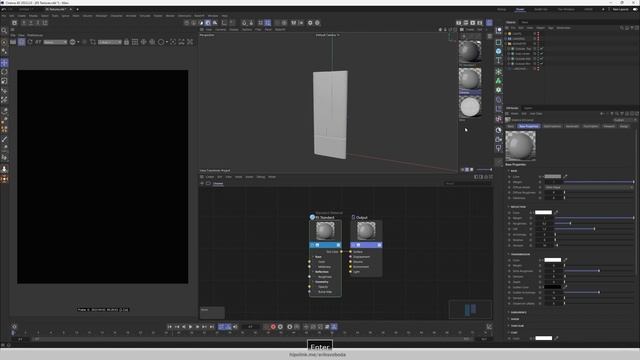Click the blue circle icon on RS Standard node
Viewport: 640px width, 360px height.
312,217
